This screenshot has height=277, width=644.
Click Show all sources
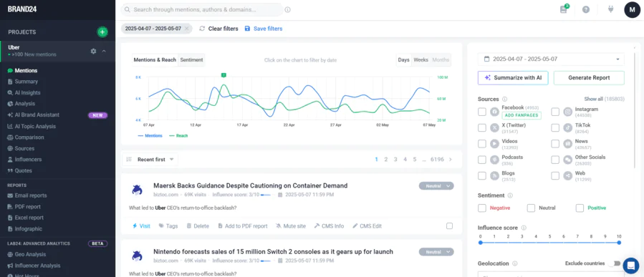click(x=604, y=99)
